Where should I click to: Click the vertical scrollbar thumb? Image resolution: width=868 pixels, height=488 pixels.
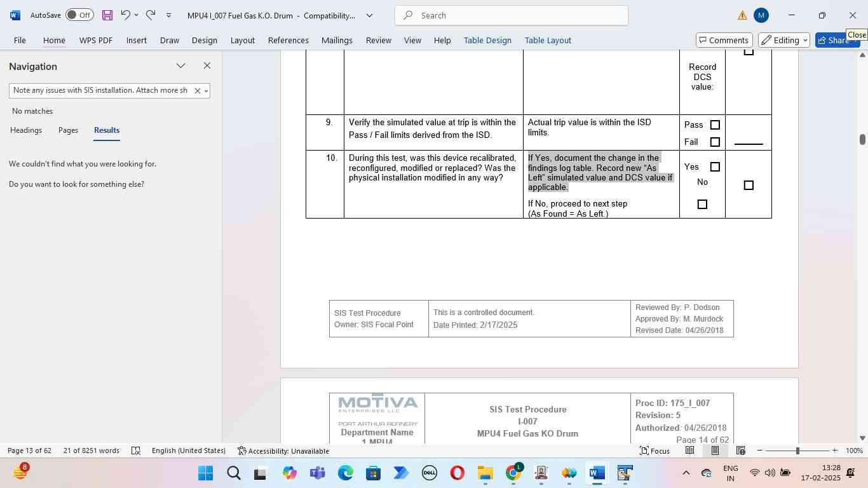point(862,139)
